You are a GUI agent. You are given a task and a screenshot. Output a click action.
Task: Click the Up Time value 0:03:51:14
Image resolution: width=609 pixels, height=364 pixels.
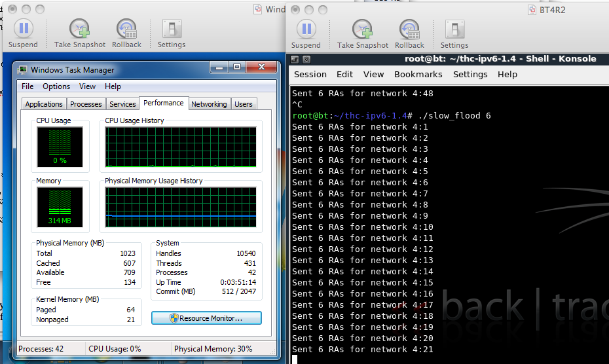(x=238, y=282)
